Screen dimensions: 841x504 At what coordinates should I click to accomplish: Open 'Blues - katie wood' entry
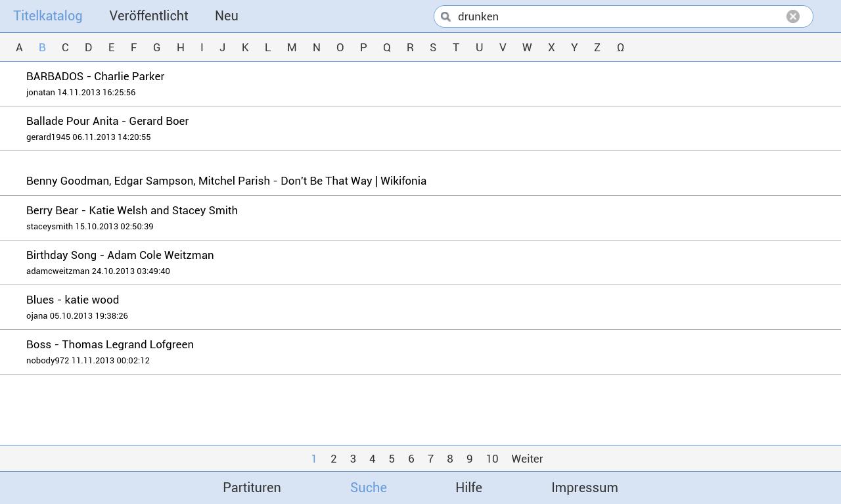(x=420, y=308)
